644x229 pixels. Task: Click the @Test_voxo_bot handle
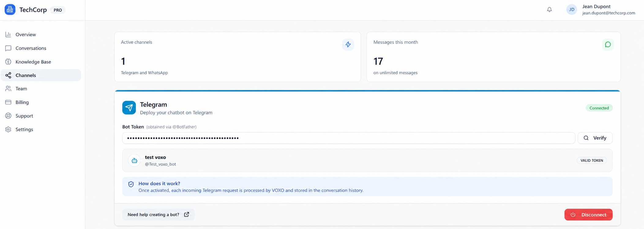(x=160, y=164)
